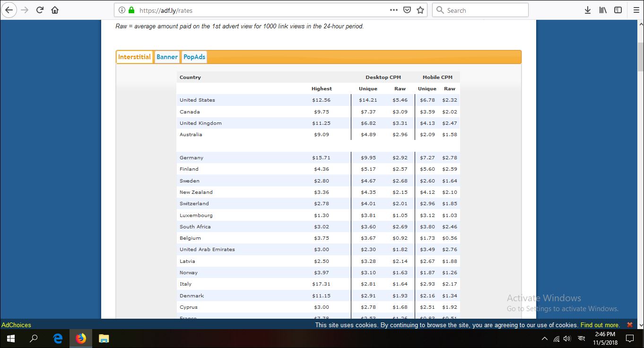Open the Firefox hamburger menu
644x348 pixels.
pos(635,9)
